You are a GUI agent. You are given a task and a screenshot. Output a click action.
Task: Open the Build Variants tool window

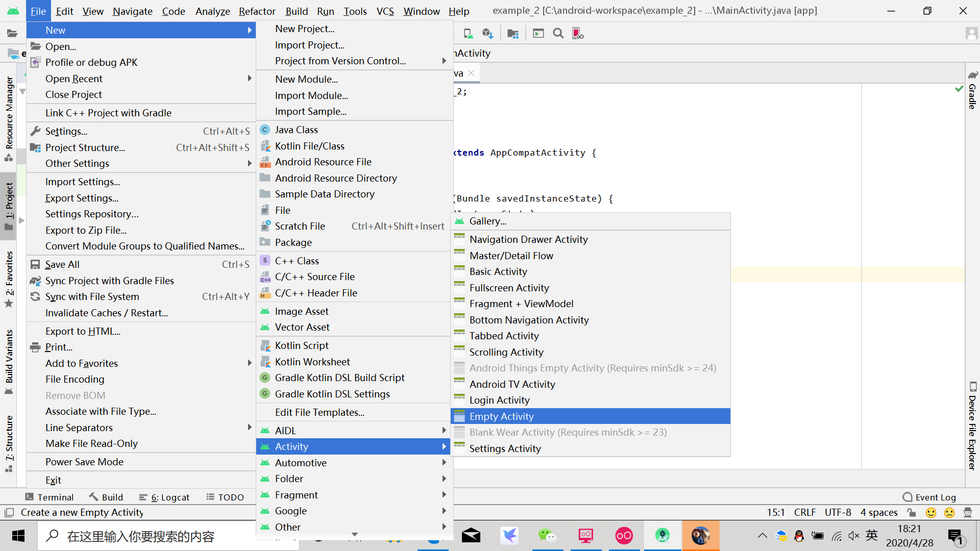tap(9, 358)
